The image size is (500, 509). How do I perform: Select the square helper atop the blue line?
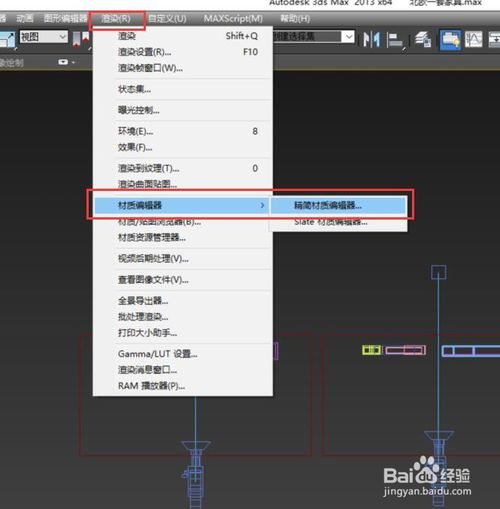(439, 272)
